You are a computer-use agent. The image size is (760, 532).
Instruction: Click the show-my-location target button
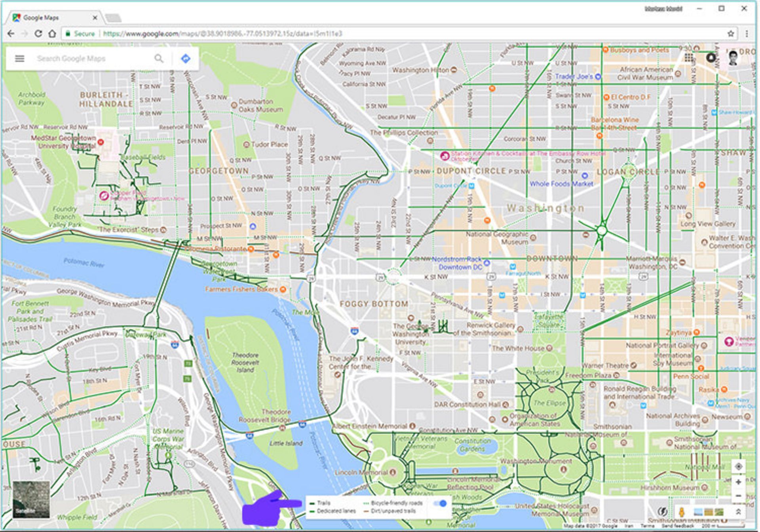click(x=739, y=467)
